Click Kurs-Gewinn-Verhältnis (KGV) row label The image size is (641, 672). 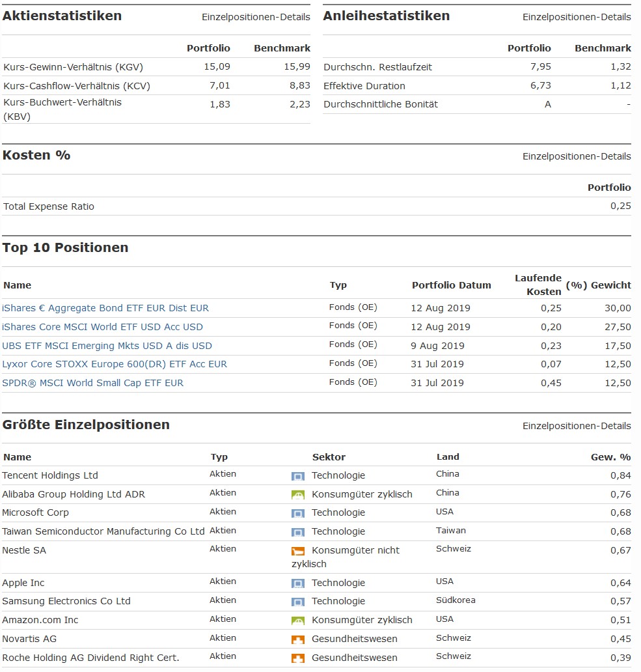click(x=74, y=67)
